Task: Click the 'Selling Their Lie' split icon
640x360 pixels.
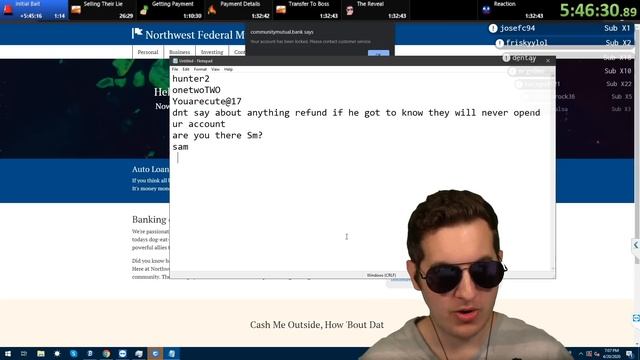Action: (x=76, y=10)
